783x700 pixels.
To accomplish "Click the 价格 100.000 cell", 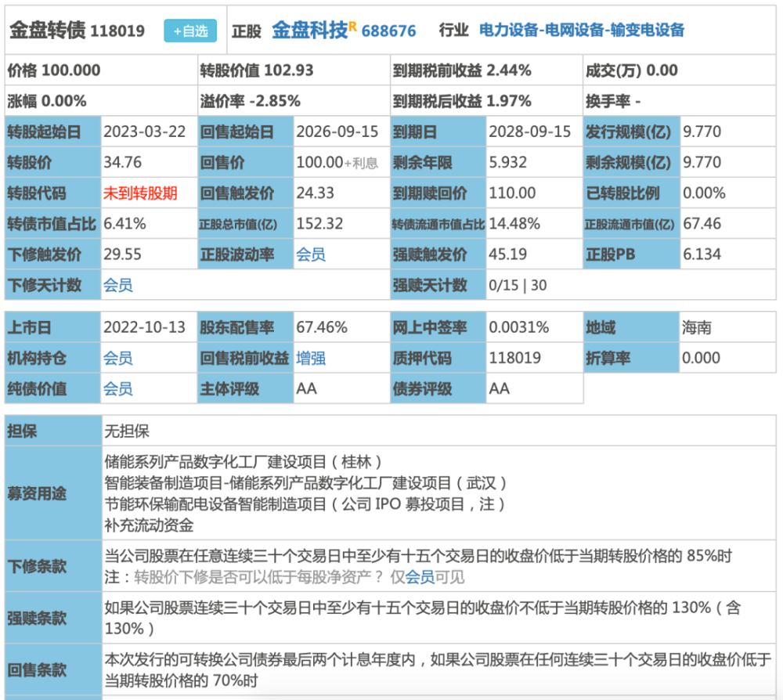I will click(101, 70).
